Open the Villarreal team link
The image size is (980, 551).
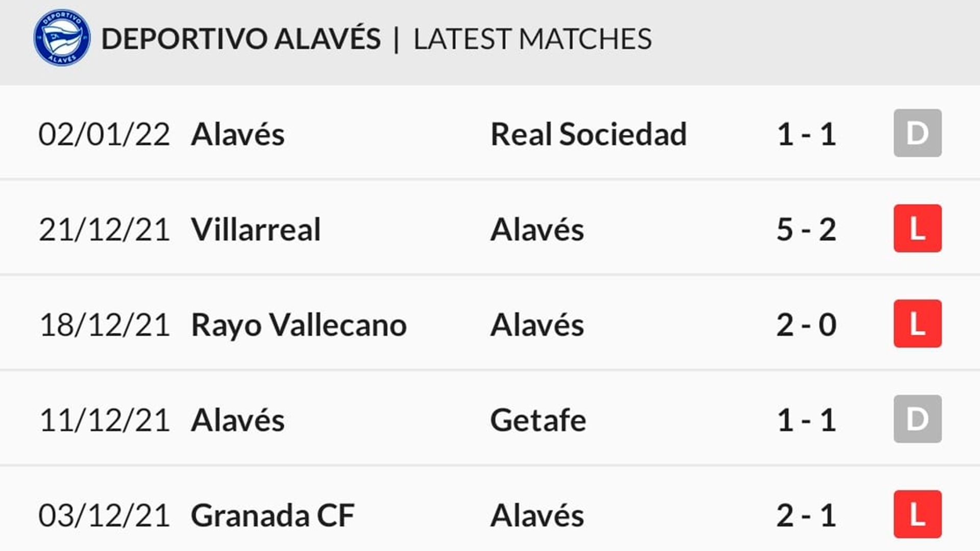(256, 230)
